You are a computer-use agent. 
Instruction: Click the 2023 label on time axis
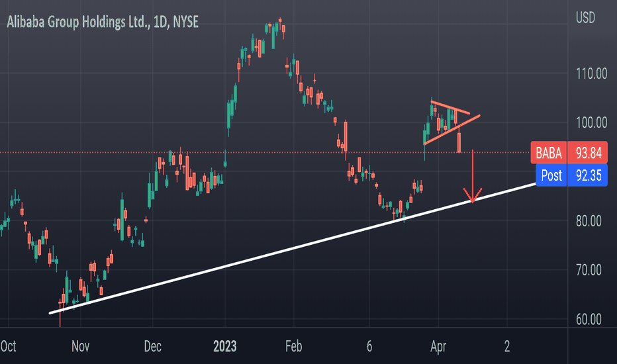click(x=224, y=346)
